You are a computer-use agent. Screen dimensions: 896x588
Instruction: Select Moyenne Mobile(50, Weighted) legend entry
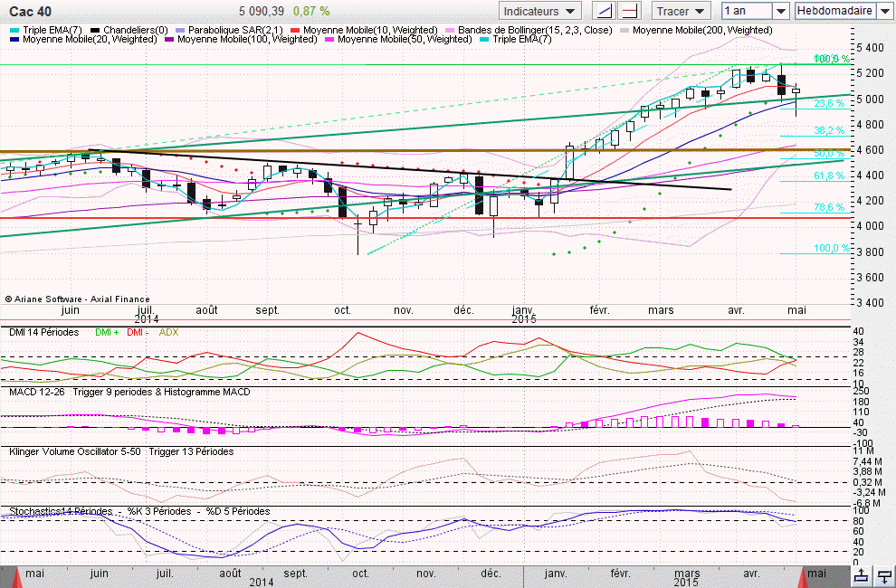tap(398, 40)
